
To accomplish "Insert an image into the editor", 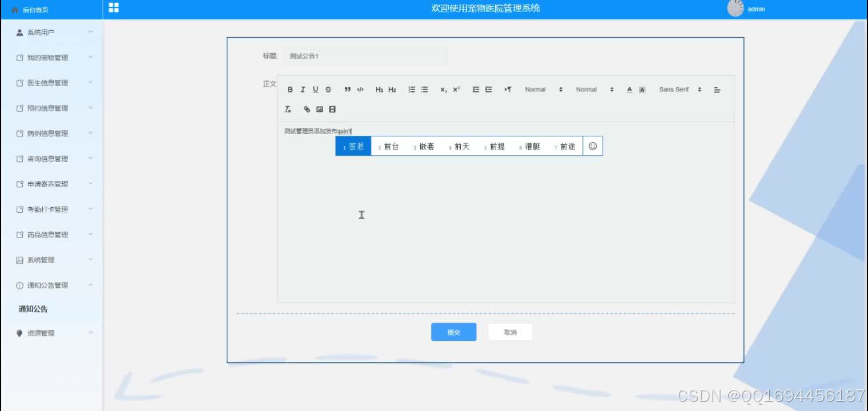I will 320,109.
